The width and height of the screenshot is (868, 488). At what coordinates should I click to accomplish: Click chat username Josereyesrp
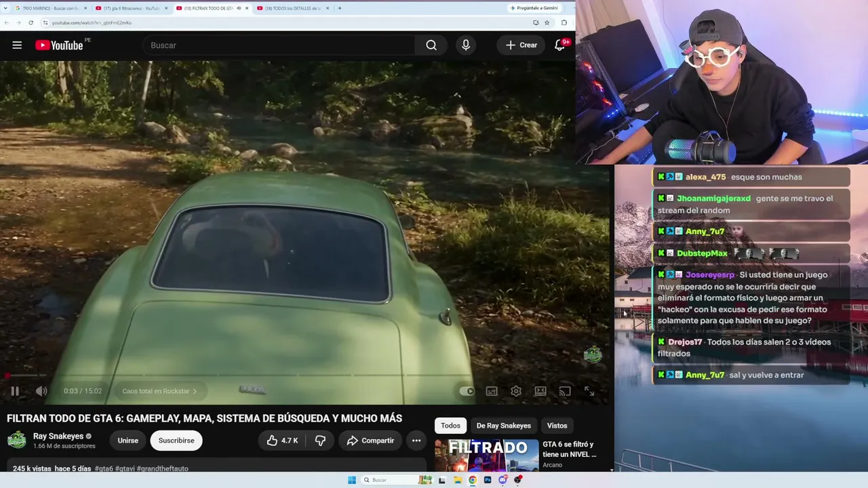pyautogui.click(x=710, y=275)
